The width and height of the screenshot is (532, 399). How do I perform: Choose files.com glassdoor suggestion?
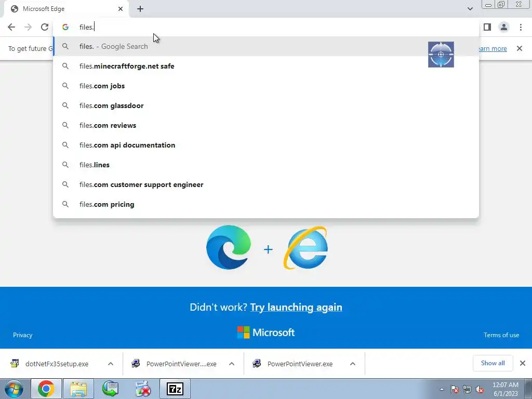pos(266,105)
